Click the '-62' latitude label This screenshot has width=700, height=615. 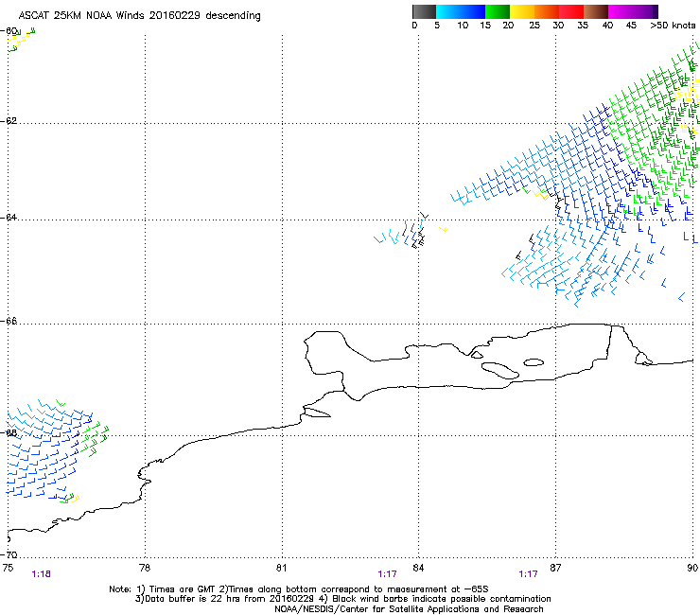point(9,121)
